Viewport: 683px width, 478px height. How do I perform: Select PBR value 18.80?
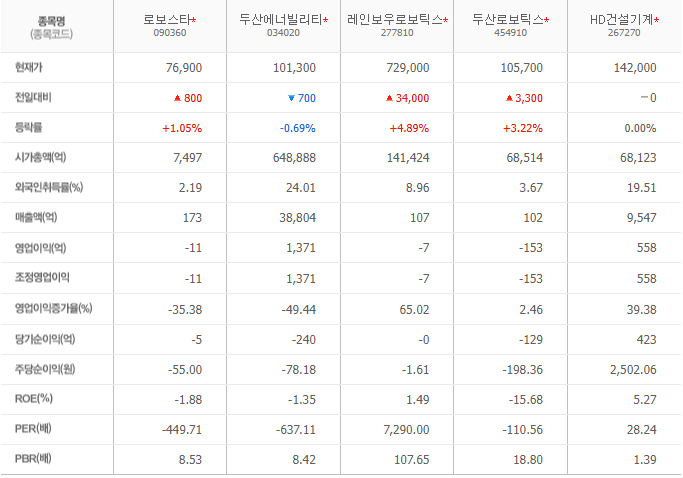[528, 460]
